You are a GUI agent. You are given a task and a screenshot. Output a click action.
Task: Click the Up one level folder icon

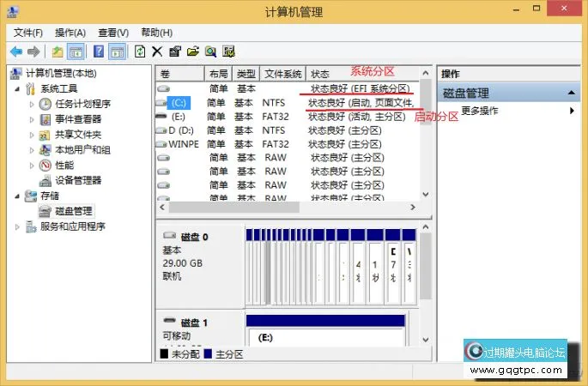click(x=58, y=51)
